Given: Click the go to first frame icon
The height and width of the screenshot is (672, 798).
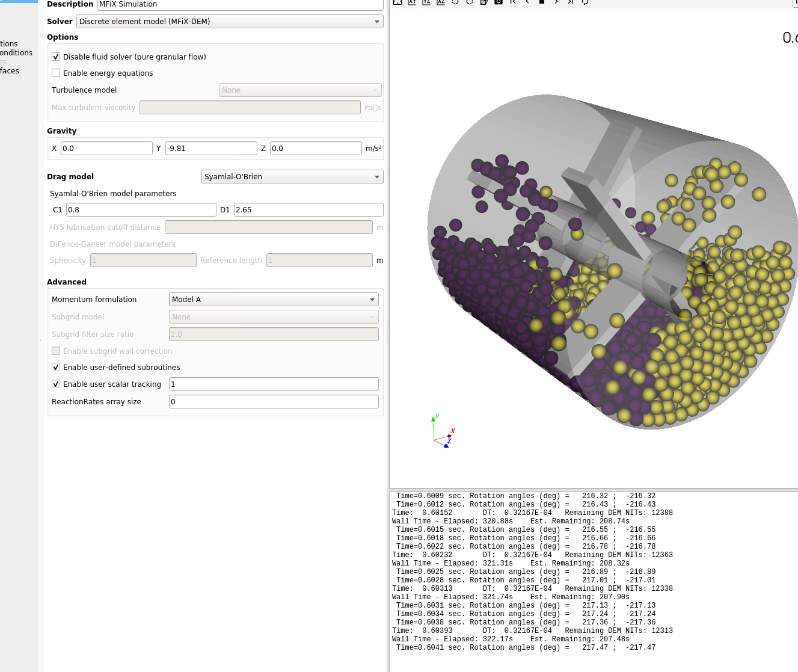Looking at the screenshot, I should click(x=512, y=2).
